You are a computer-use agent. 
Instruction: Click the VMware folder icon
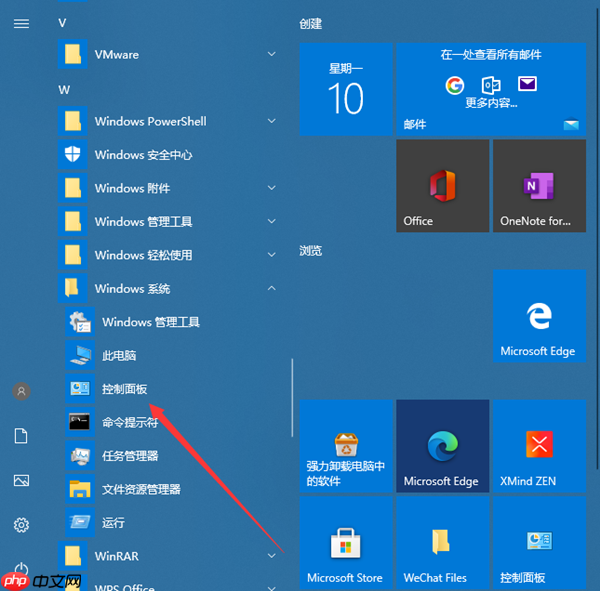coord(73,54)
